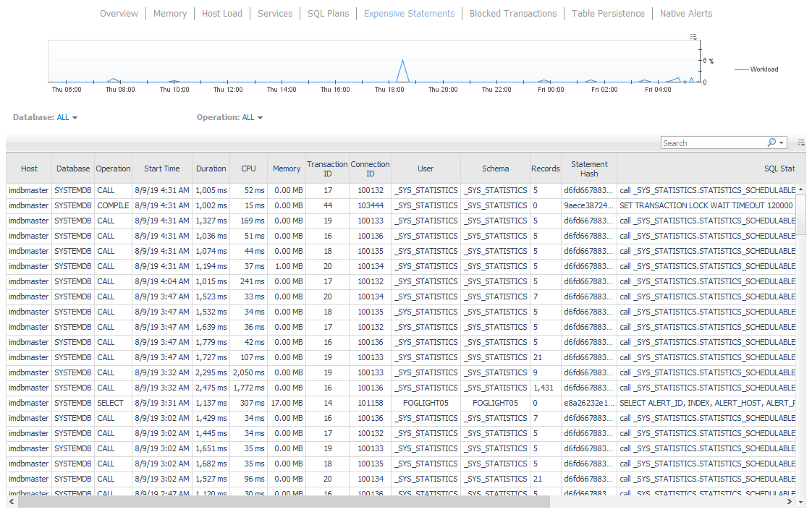
Task: Click in the Search input field
Action: tap(713, 143)
